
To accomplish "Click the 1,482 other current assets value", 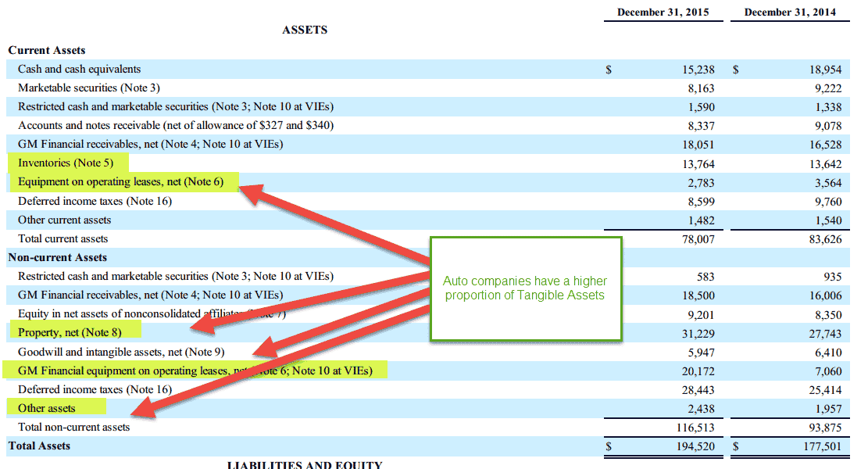I will coord(702,221).
